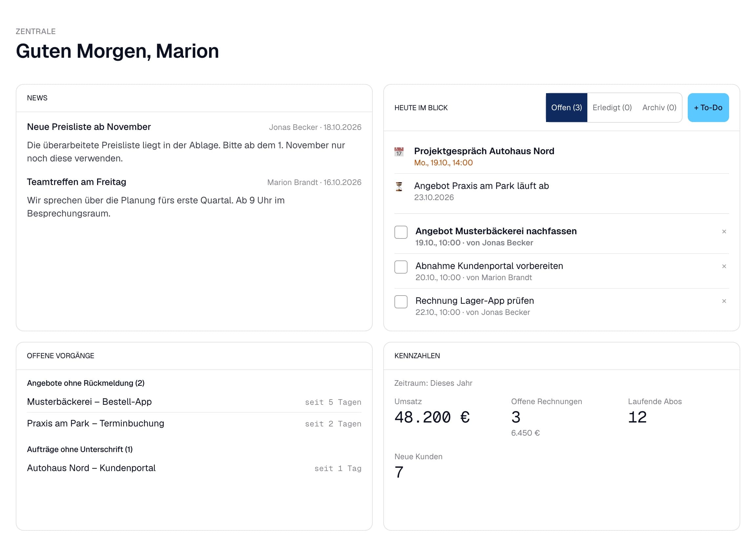Tick the Abnahme Kundenportal vorbereiten checkbox
756x557 pixels.
point(401,267)
